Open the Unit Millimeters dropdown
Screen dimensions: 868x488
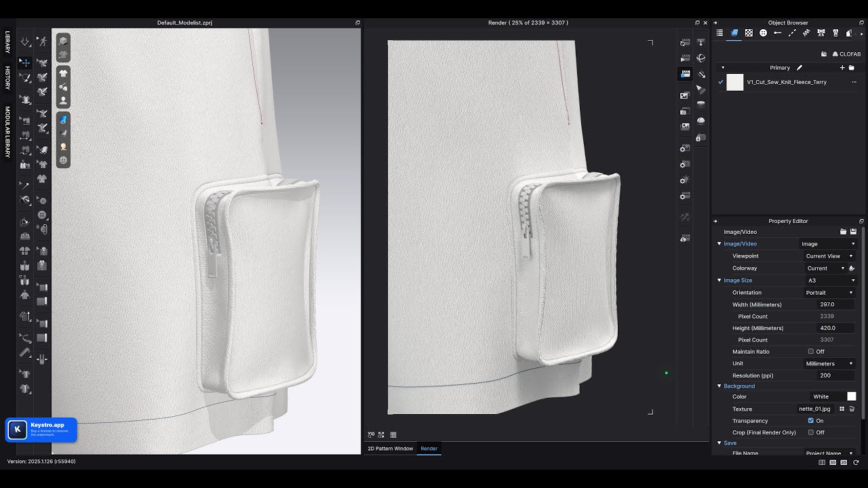[x=829, y=364]
